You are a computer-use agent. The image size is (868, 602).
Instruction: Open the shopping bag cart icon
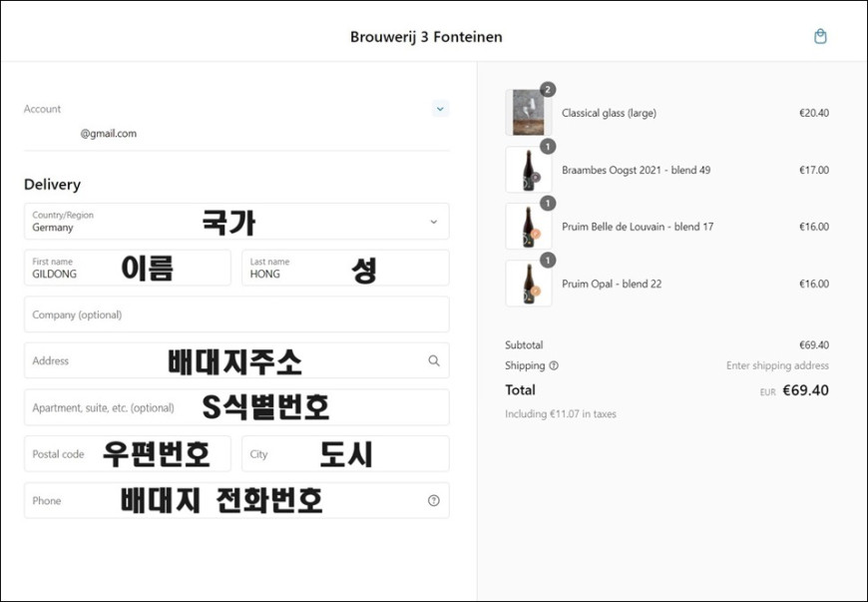tap(820, 37)
